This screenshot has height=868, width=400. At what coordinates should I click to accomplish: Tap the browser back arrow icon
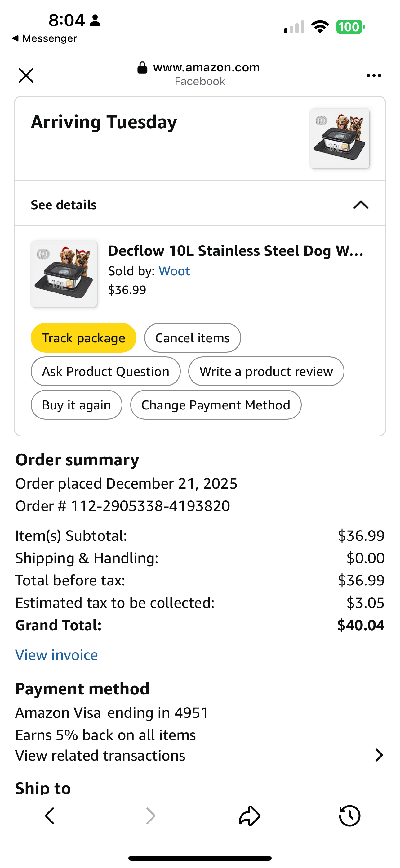pos(50,816)
